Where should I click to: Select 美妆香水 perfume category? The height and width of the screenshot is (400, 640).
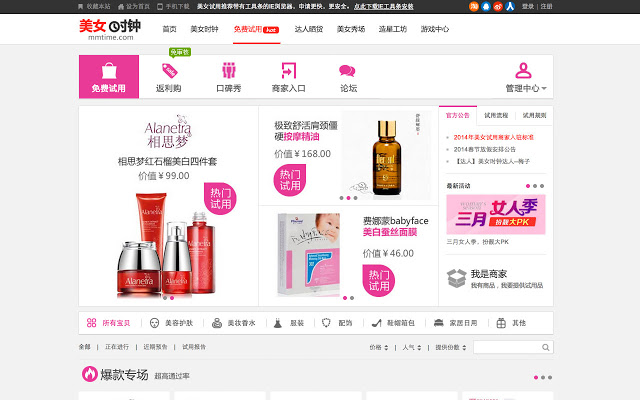coord(233,323)
